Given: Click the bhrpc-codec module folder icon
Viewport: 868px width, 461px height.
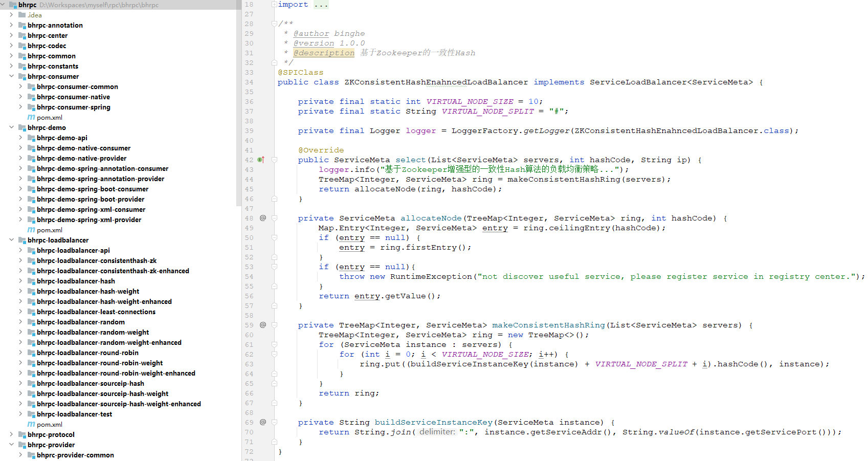Looking at the screenshot, I should (22, 46).
